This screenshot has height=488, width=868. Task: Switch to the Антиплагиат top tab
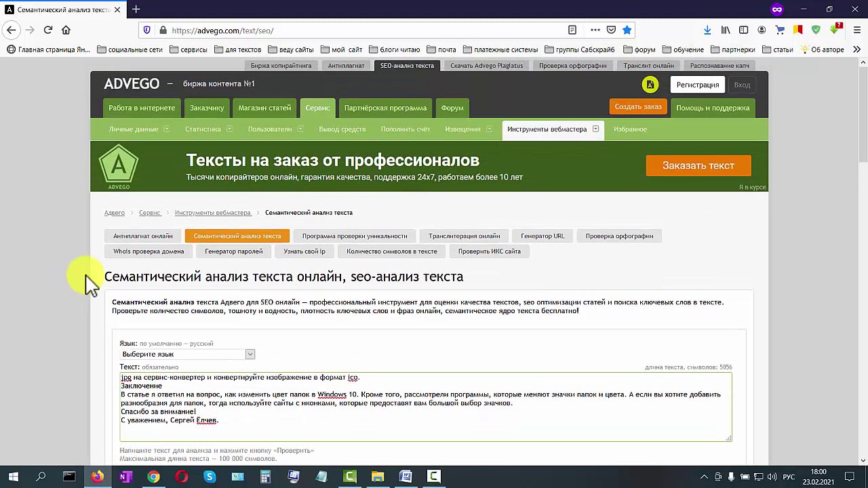(346, 66)
